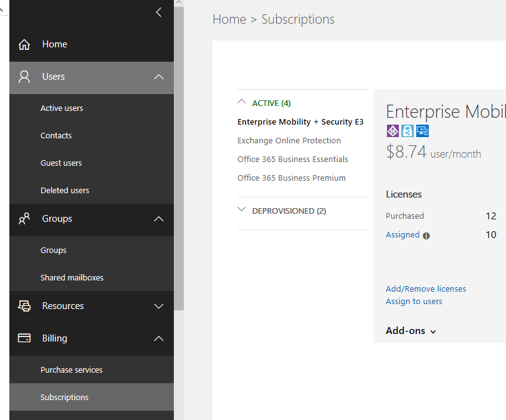Click Home in the breadcrumb
The image size is (506, 420).
pyautogui.click(x=229, y=19)
